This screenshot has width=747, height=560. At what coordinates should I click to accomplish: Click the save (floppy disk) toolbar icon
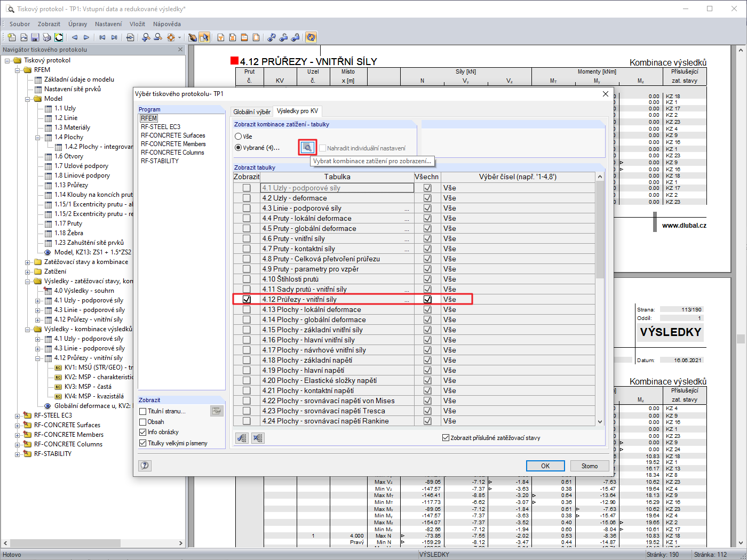pyautogui.click(x=35, y=37)
